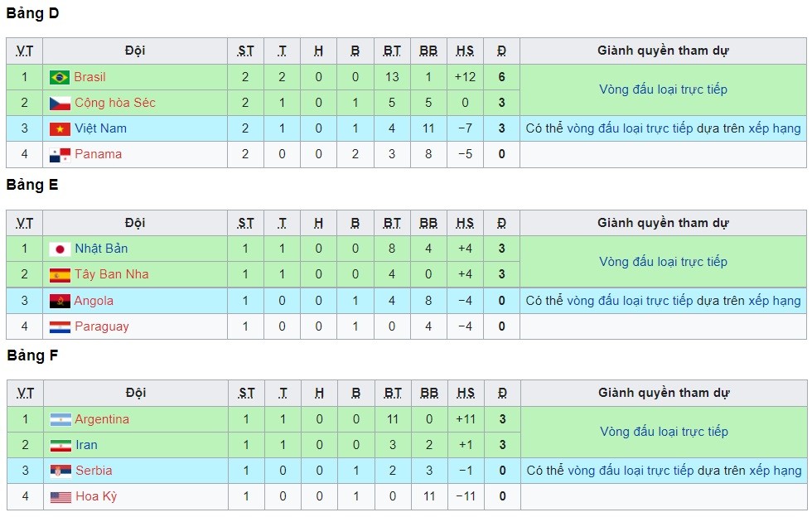Open Vòng đấu loại trực tiếp link in Bảng F
The image size is (812, 522).
(664, 432)
